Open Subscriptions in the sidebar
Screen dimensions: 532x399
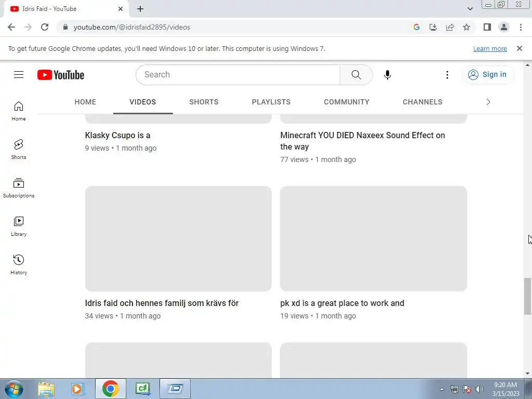pos(19,188)
